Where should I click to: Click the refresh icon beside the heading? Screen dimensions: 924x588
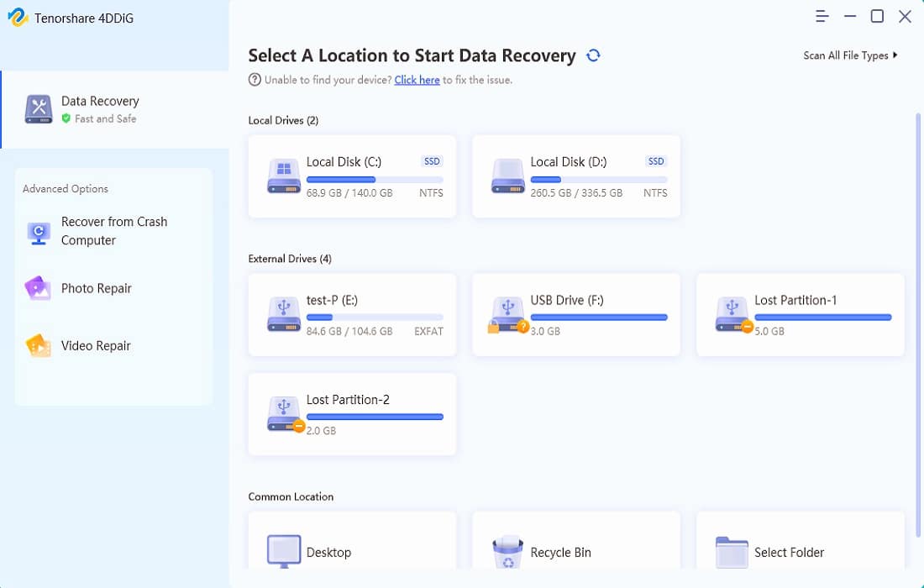(x=594, y=55)
